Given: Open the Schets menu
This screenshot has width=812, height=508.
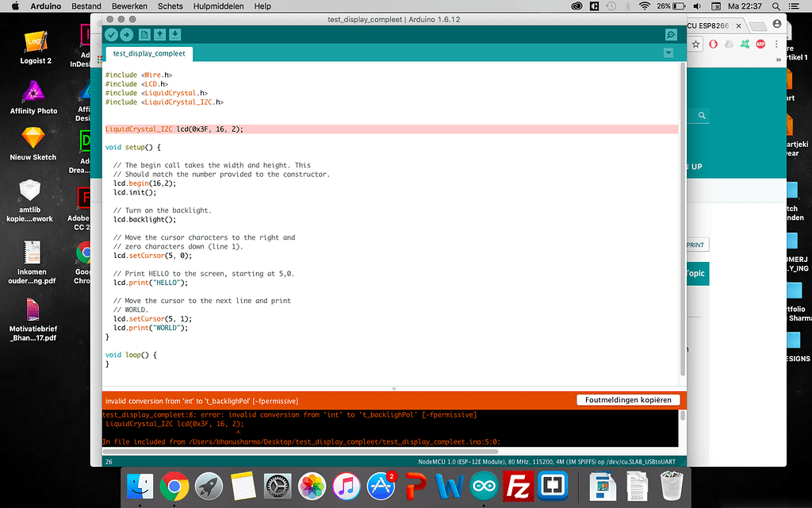Looking at the screenshot, I should (170, 6).
